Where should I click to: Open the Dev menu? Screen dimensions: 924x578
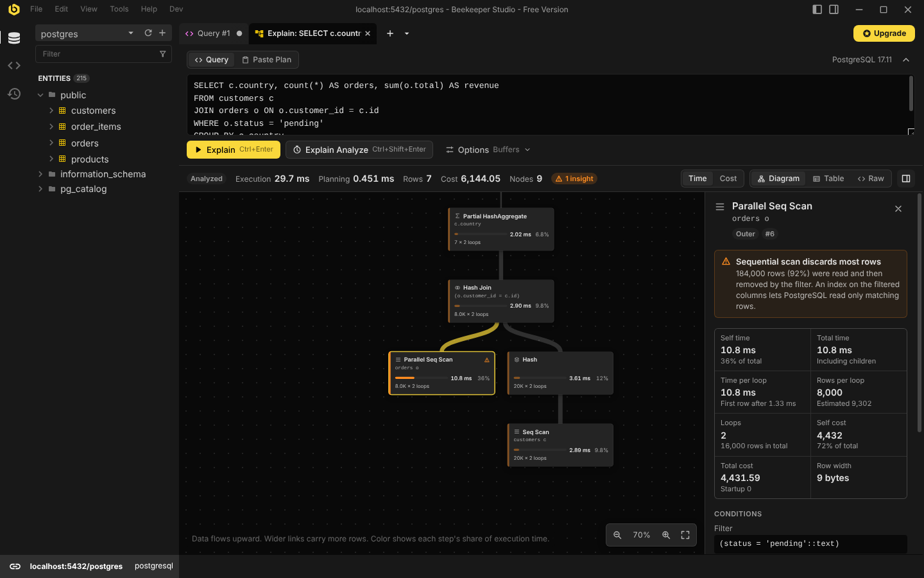coord(176,9)
